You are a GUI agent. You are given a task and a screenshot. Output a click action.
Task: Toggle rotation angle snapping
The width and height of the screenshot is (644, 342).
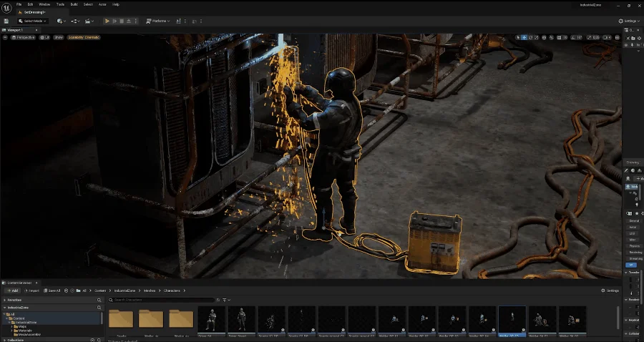(x=573, y=37)
